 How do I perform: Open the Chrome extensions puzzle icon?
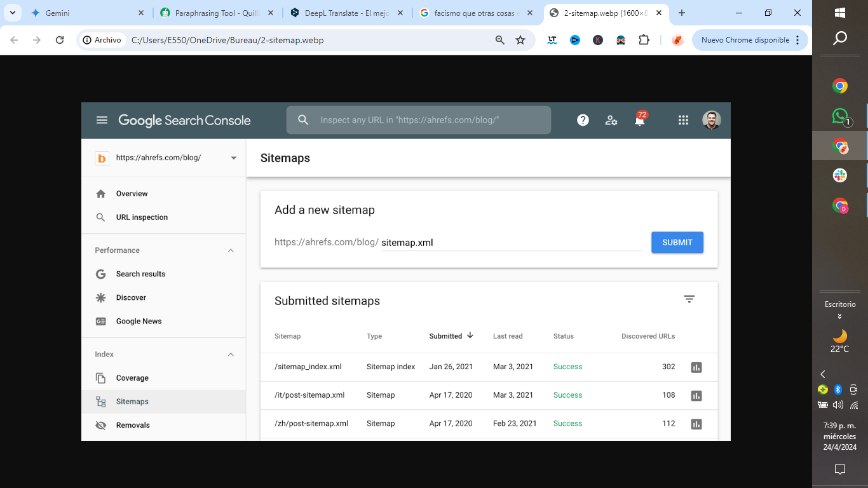644,40
